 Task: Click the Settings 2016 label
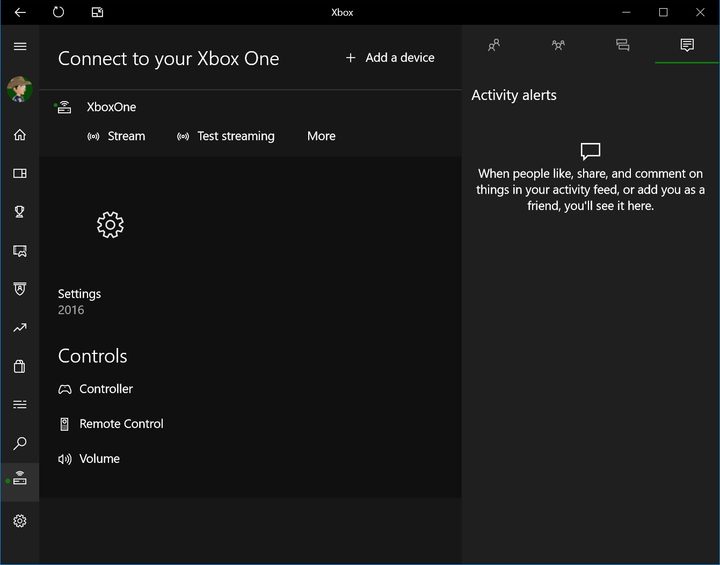coord(79,302)
